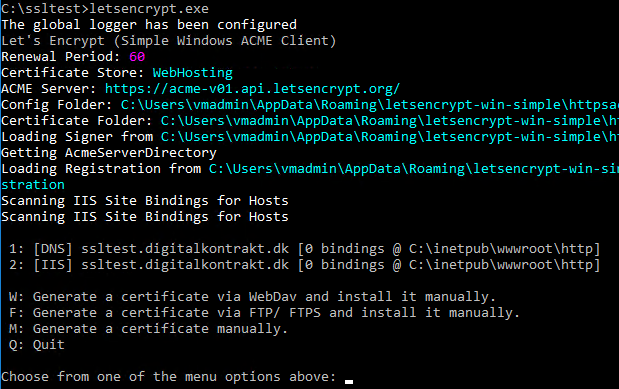Click the WebHosting certificate store value

[193, 73]
